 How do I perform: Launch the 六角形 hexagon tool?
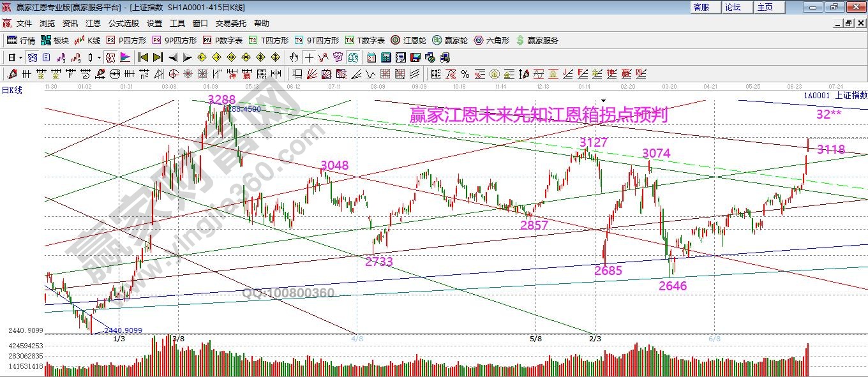pyautogui.click(x=491, y=40)
